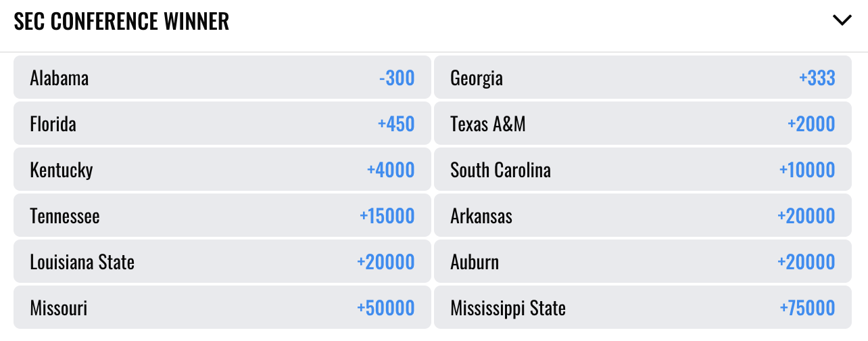Select South Carolina at +10000
The height and width of the screenshot is (341, 868).
coord(643,170)
